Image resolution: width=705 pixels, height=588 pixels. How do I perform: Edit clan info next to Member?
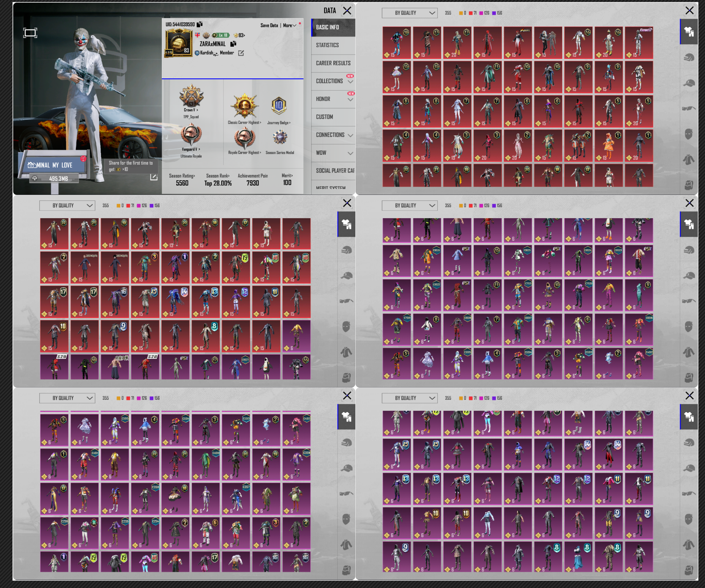click(241, 53)
